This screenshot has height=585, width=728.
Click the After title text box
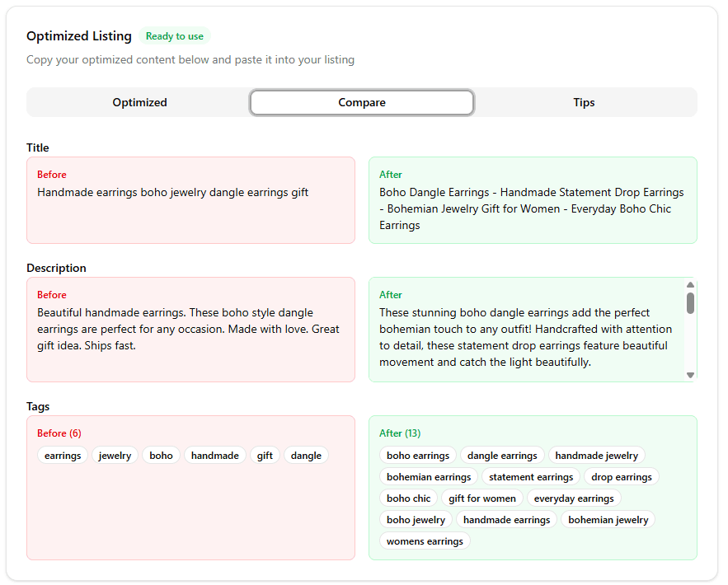click(533, 200)
